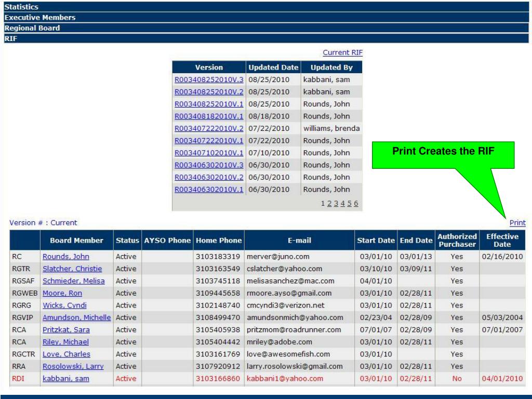Click the E-mail column header
Viewport: 532px width, 399px height.
pyautogui.click(x=299, y=241)
